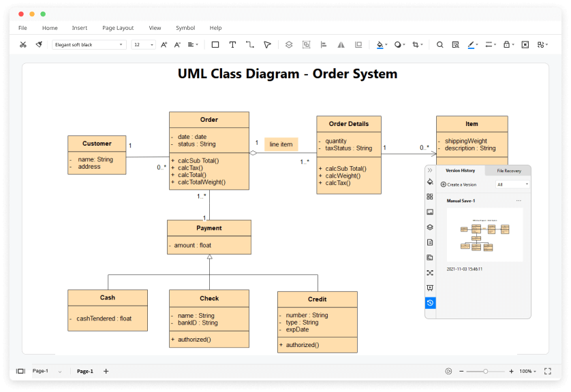Open the Page properties sidebar icon
This screenshot has height=392, width=571.
coord(430,242)
